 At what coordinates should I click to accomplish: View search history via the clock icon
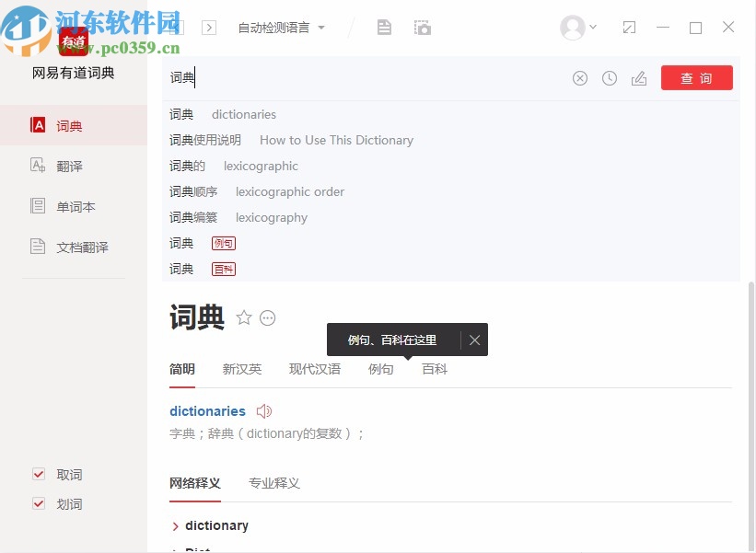click(610, 78)
